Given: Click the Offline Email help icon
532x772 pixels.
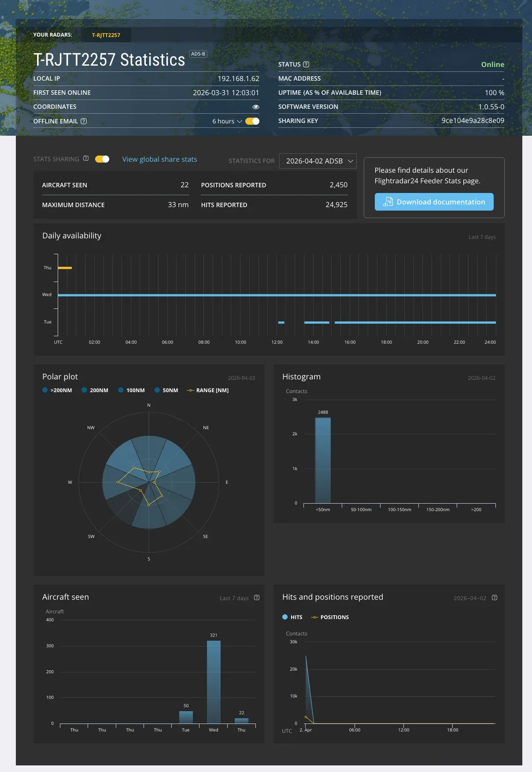Looking at the screenshot, I should [x=84, y=121].
